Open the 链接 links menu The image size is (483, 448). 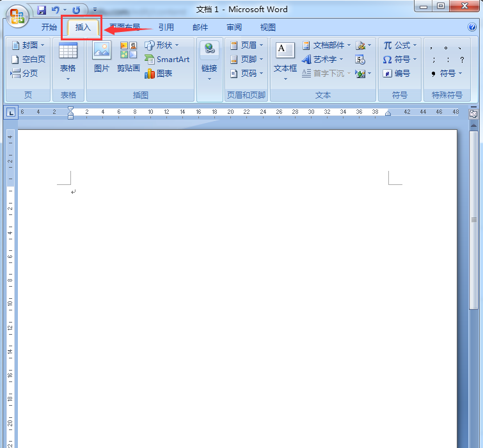[209, 61]
